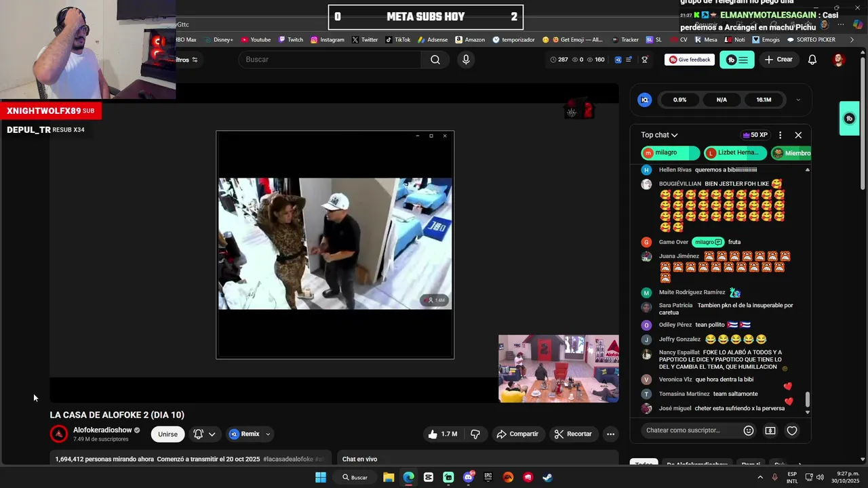The width and height of the screenshot is (868, 488).
Task: Open TikTok bookmark
Action: [398, 39]
